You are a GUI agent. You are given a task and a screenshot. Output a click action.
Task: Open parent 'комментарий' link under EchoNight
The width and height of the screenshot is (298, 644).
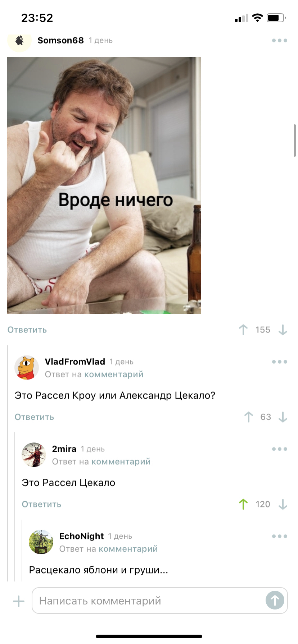click(128, 549)
